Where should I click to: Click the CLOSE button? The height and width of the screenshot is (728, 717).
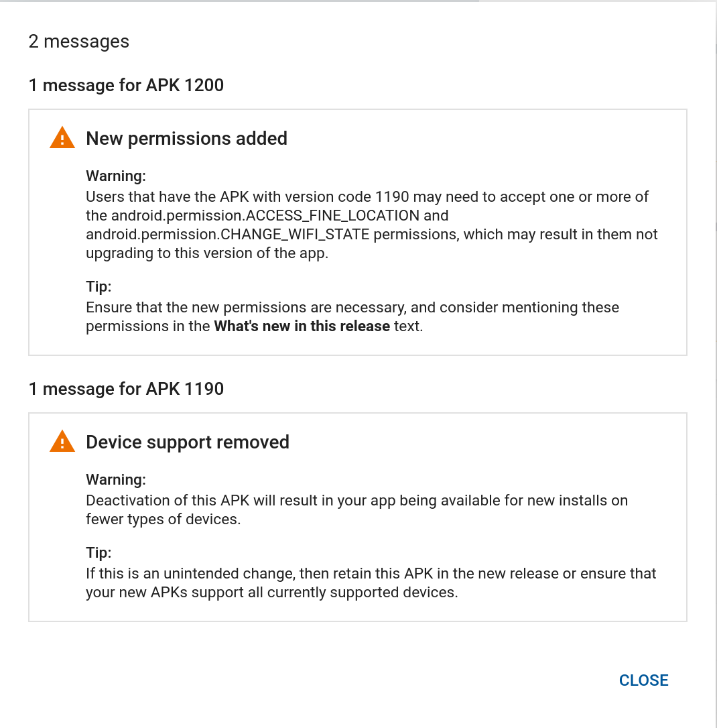click(x=643, y=680)
